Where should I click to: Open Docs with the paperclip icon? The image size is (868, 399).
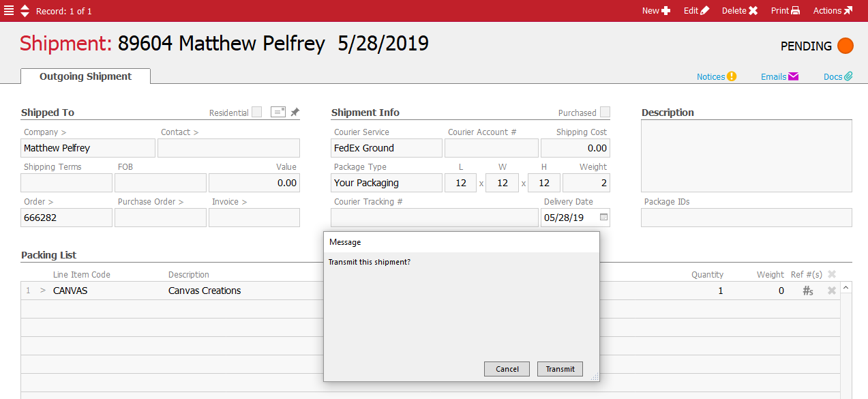pos(838,77)
